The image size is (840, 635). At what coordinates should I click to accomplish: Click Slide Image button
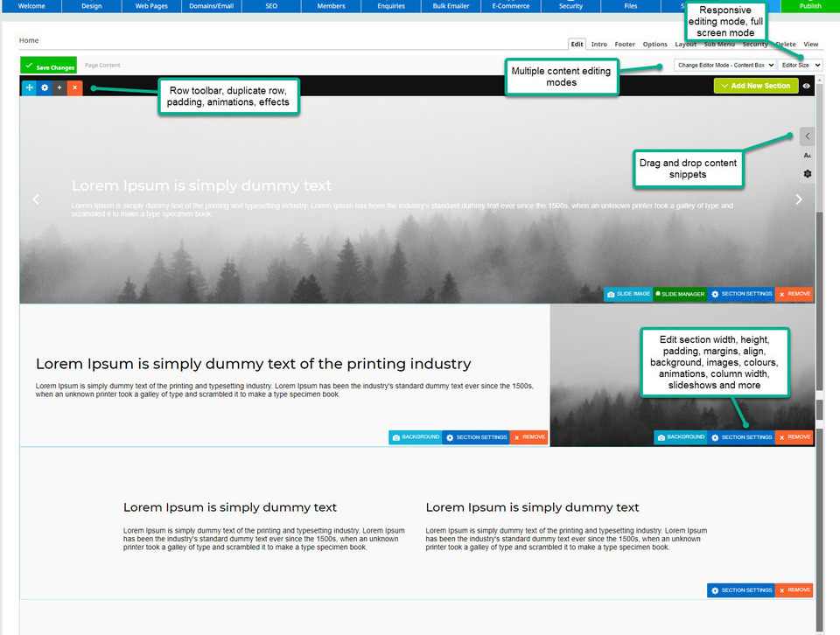(628, 294)
